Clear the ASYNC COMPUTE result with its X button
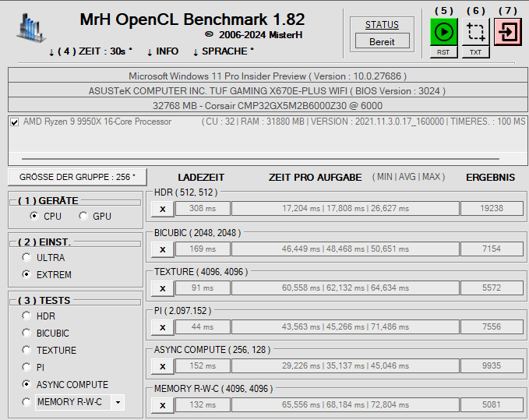Viewport: 529px width, 420px height. pos(163,366)
